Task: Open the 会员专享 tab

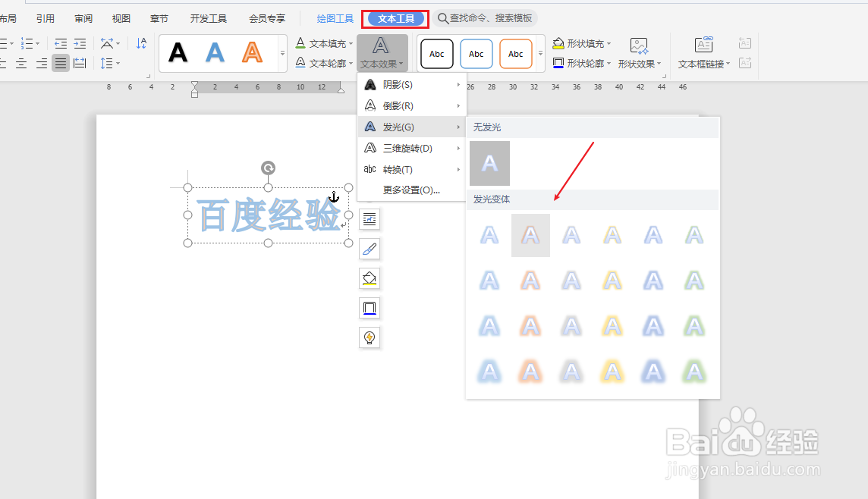Action: pyautogui.click(x=267, y=19)
